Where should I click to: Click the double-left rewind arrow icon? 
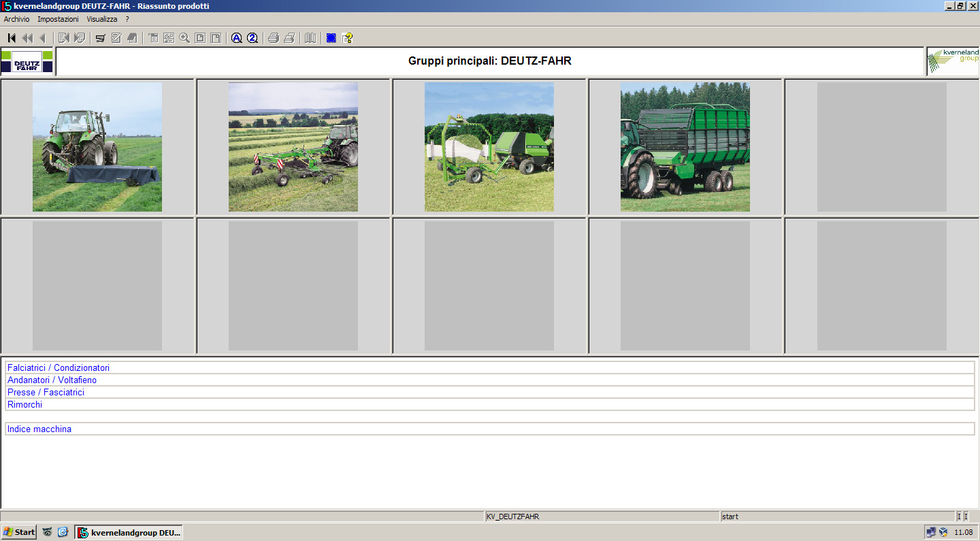pos(27,38)
